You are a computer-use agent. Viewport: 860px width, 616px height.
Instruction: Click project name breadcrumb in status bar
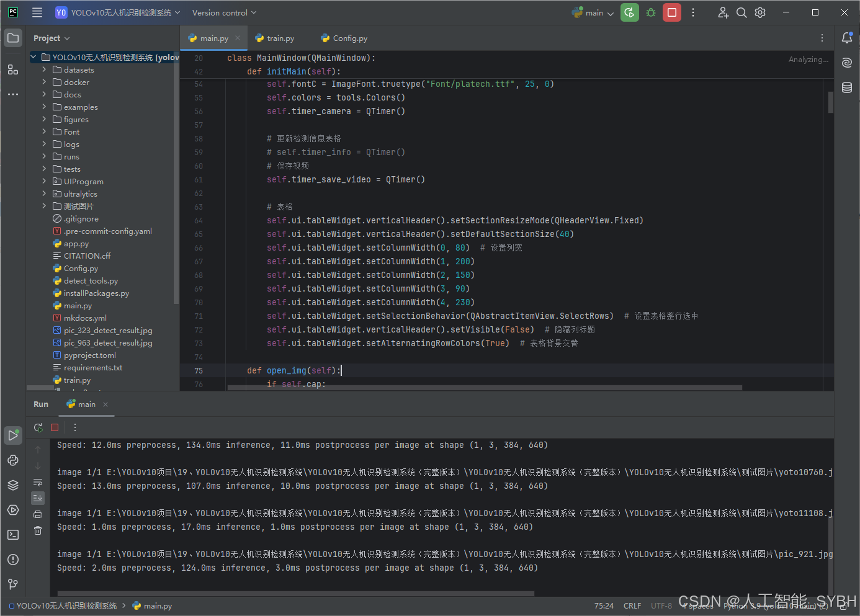point(63,605)
